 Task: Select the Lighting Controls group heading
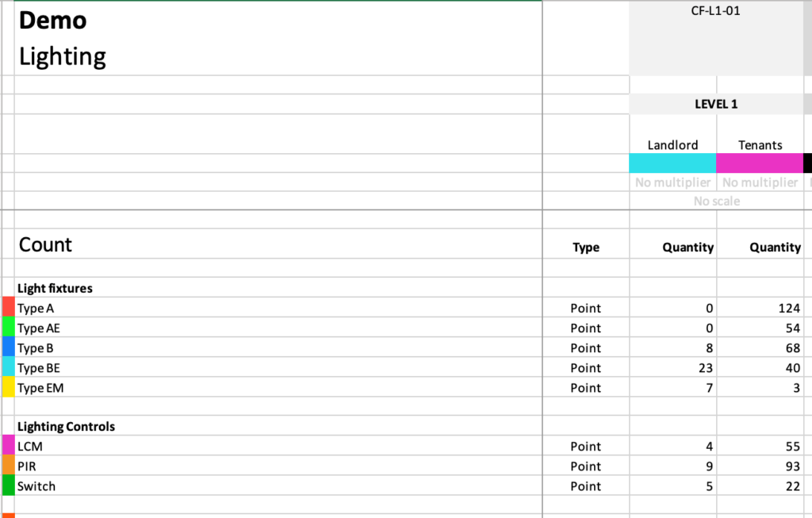pos(67,427)
